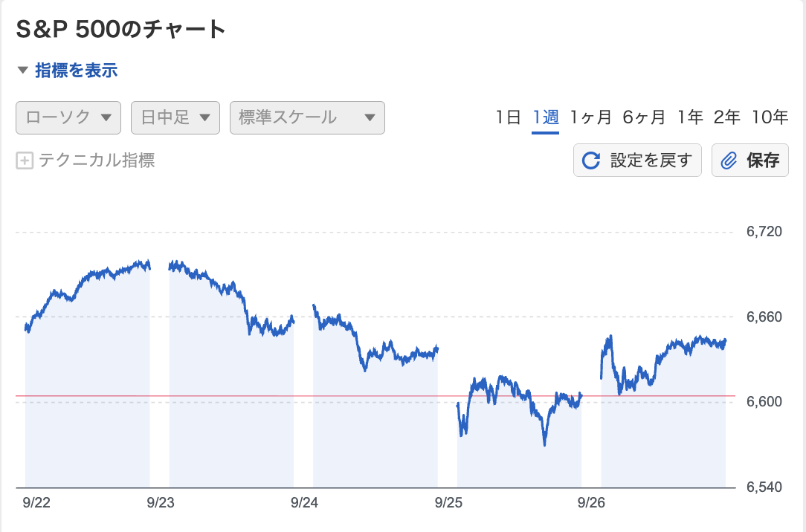Open the ローソク chart type dropdown

(x=68, y=117)
